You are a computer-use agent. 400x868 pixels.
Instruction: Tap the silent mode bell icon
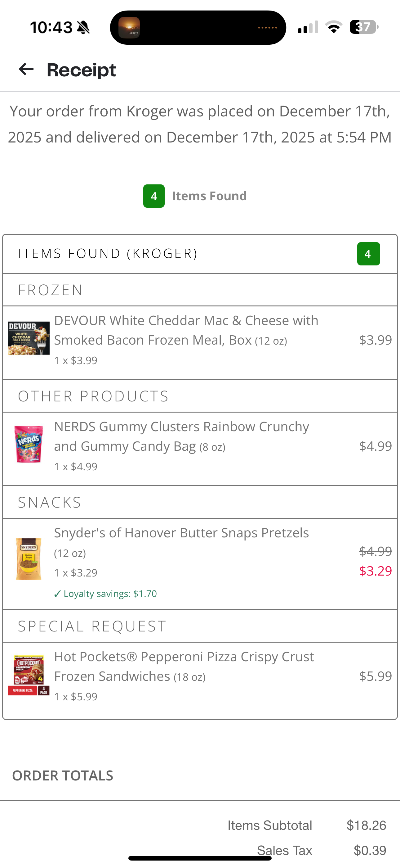coord(83,27)
